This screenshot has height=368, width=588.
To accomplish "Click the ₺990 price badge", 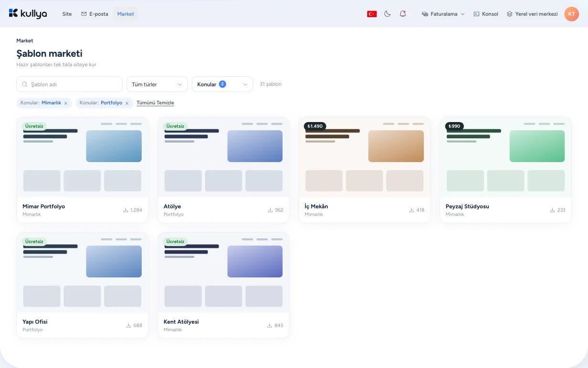I will pyautogui.click(x=454, y=126).
